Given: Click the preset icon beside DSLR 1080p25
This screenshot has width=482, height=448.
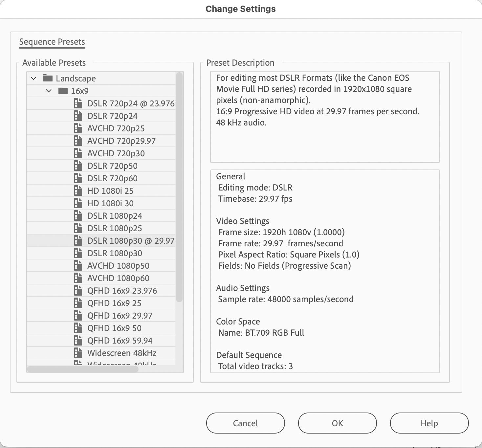Looking at the screenshot, I should (79, 228).
